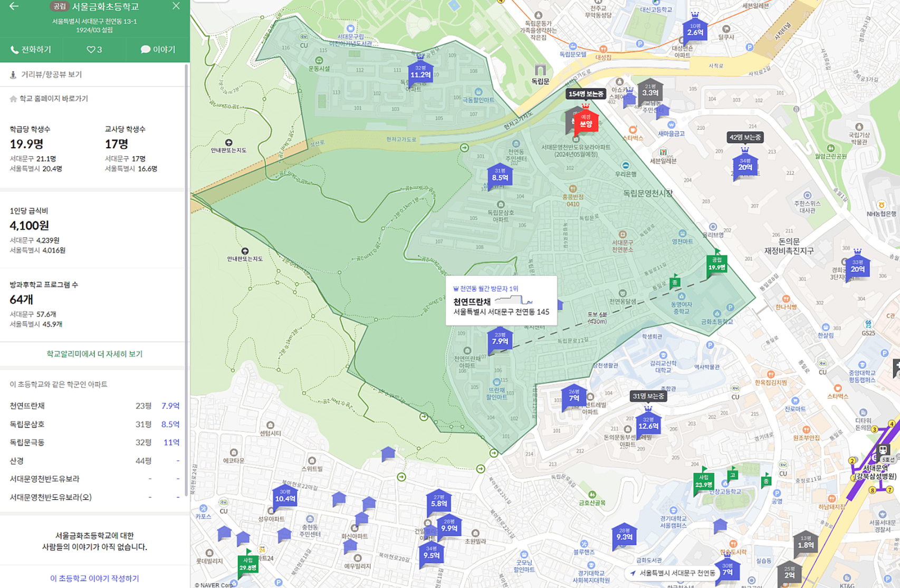900x588 pixels.
Task: Go back with the left arrow icon
Action: pos(14,6)
